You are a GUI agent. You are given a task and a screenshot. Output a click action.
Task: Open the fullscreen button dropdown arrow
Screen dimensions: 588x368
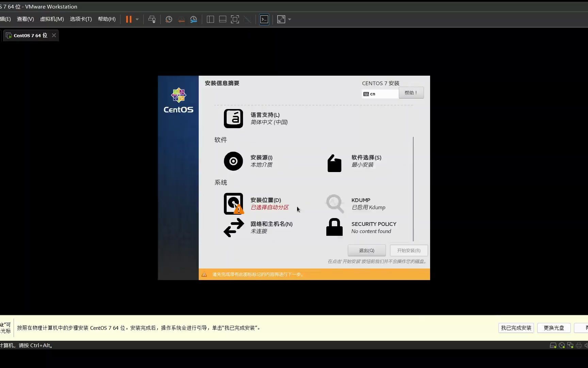[x=290, y=19]
